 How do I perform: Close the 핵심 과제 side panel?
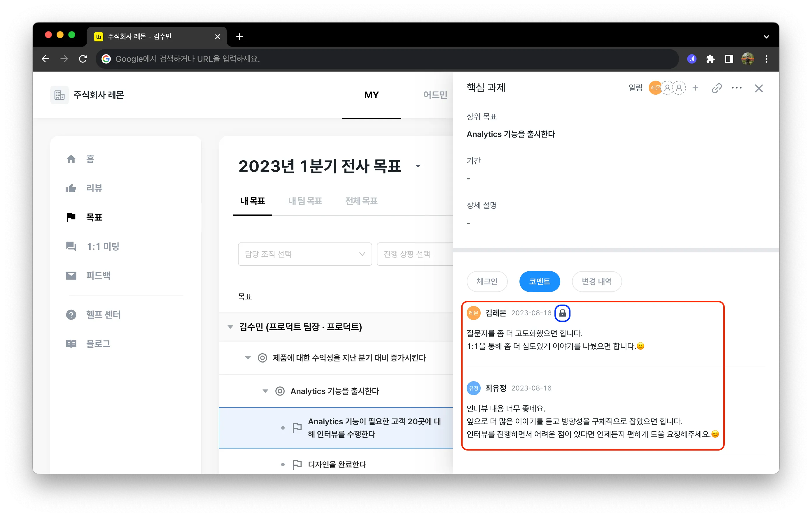pyautogui.click(x=759, y=88)
